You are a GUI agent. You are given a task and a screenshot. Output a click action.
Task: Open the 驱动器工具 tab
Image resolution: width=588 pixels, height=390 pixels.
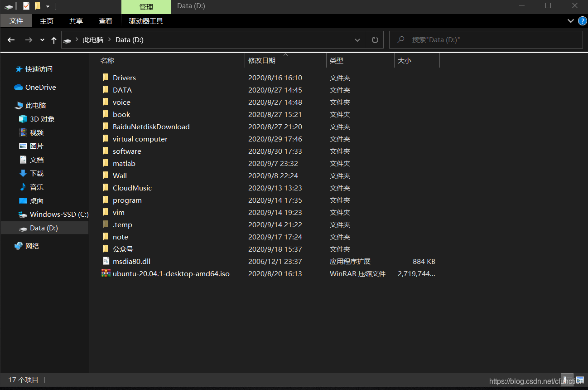coord(146,21)
